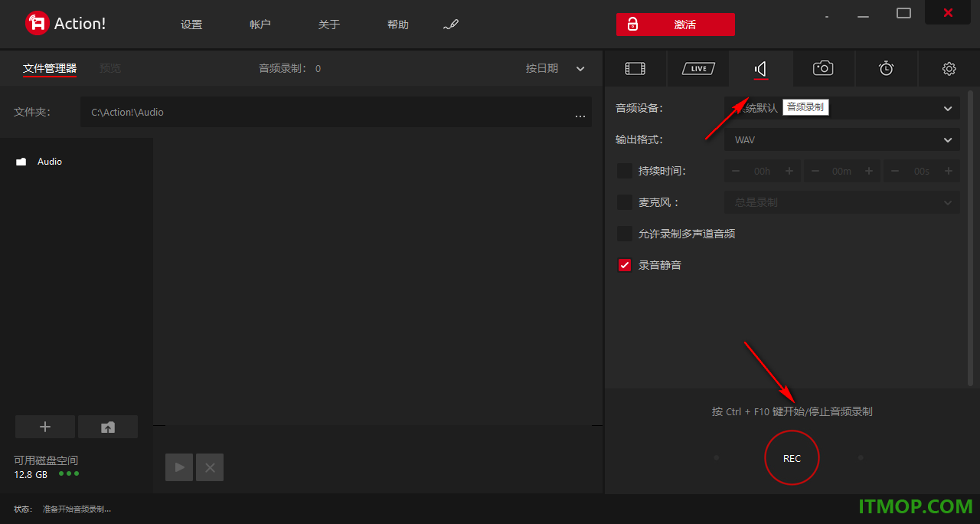The width and height of the screenshot is (980, 524).
Task: Increase seconds with the 00s plus button
Action: [949, 171]
